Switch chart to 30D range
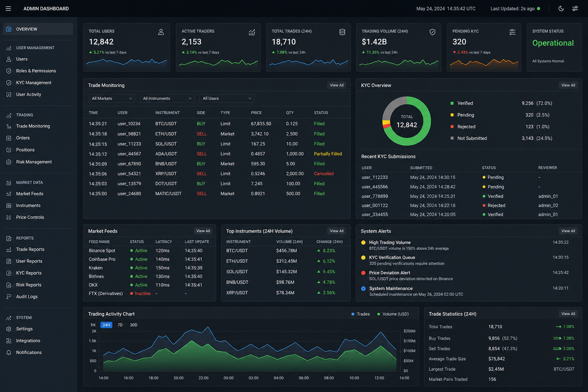Screen dimensions: 588x392 (x=134, y=325)
